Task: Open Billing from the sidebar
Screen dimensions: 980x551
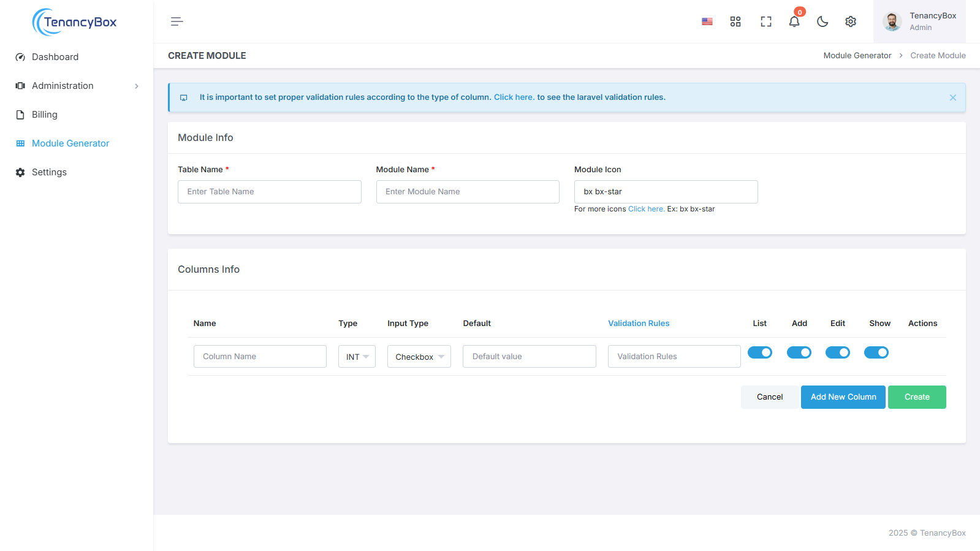Action: tap(44, 115)
